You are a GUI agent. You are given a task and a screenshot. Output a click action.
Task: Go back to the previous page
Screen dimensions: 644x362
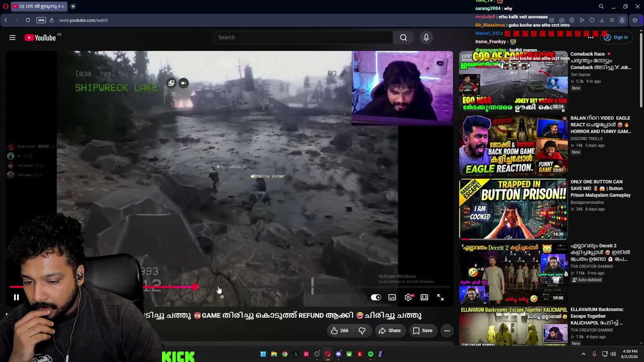[6, 20]
